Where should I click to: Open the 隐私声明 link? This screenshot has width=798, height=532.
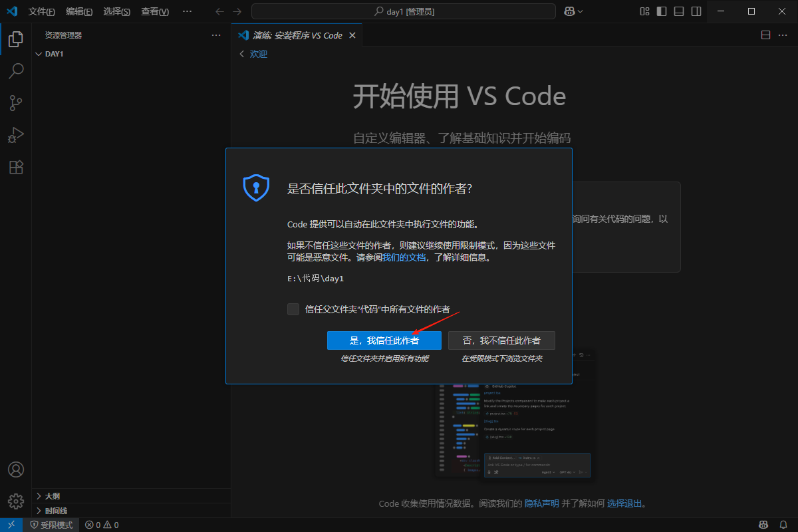(541, 503)
